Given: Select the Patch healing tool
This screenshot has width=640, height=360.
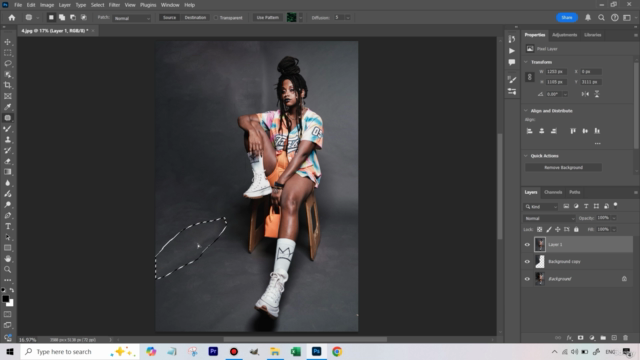Looking at the screenshot, I should point(8,118).
